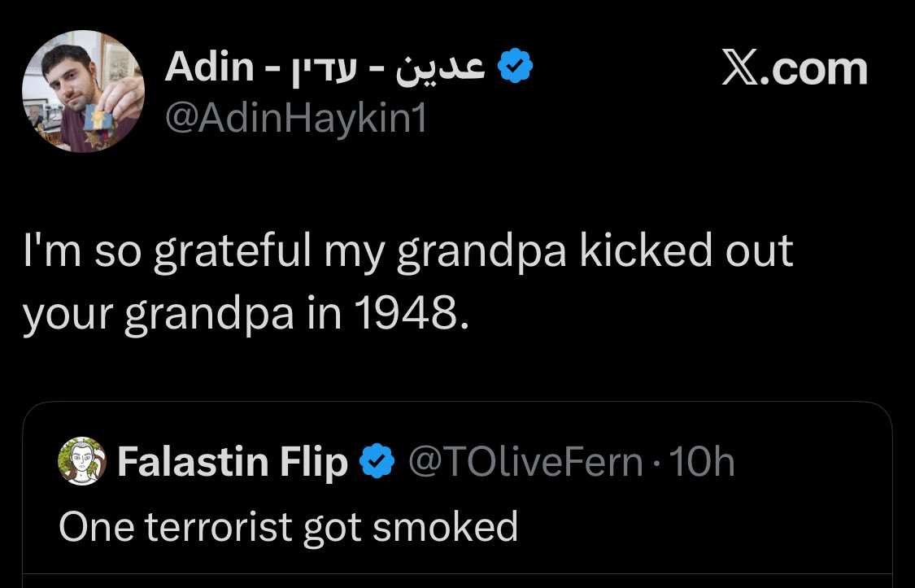The image size is (915, 588).
Task: Click the medal held in Adin's avatar
Action: tap(98, 119)
